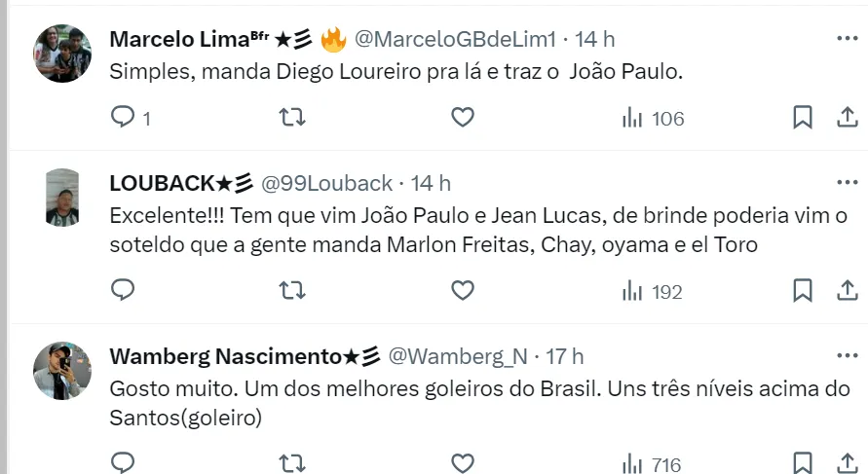
Task: Open more options on Wamberg Nascimento's tweet
Action: [x=847, y=355]
